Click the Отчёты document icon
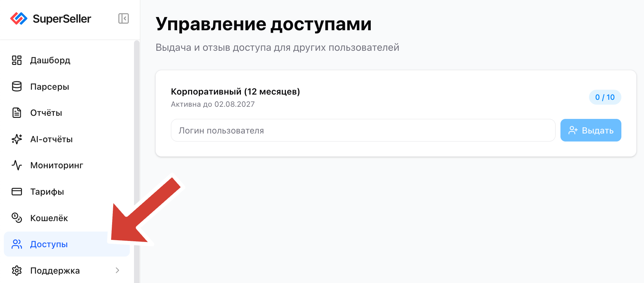Image resolution: width=644 pixels, height=283 pixels. click(x=17, y=113)
